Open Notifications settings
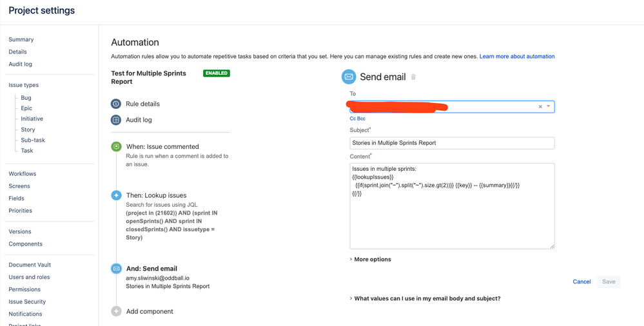Viewport: 644px width, 326px height. coord(25,314)
